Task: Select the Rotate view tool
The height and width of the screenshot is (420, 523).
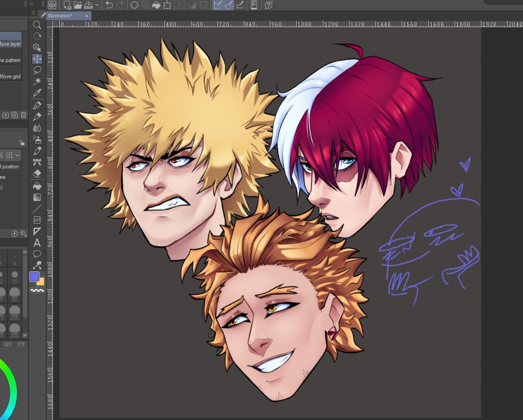Action: [x=37, y=36]
